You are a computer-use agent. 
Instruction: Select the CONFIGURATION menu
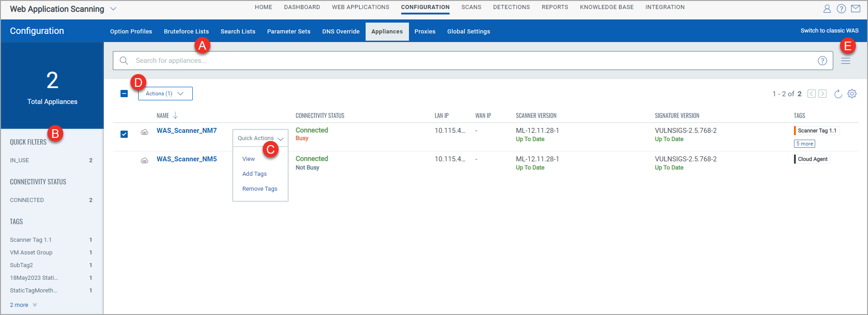click(x=425, y=7)
